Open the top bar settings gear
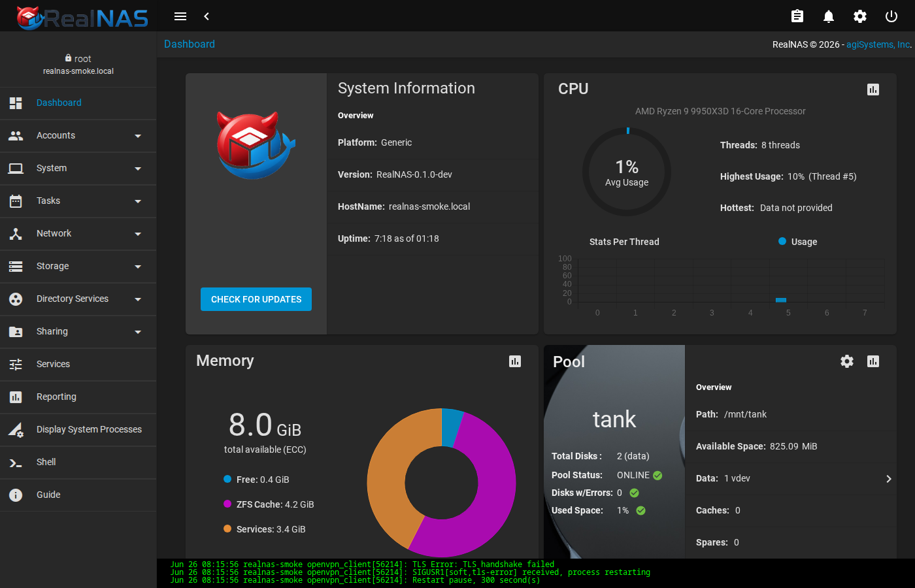The height and width of the screenshot is (588, 915). pos(860,16)
